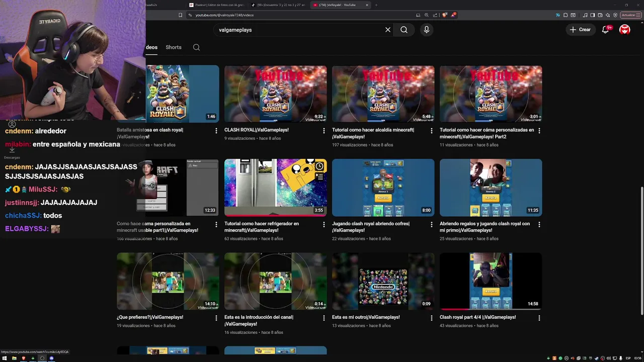Open options for Esta es la introducción del canal
This screenshot has width=644, height=362.
coord(324,318)
